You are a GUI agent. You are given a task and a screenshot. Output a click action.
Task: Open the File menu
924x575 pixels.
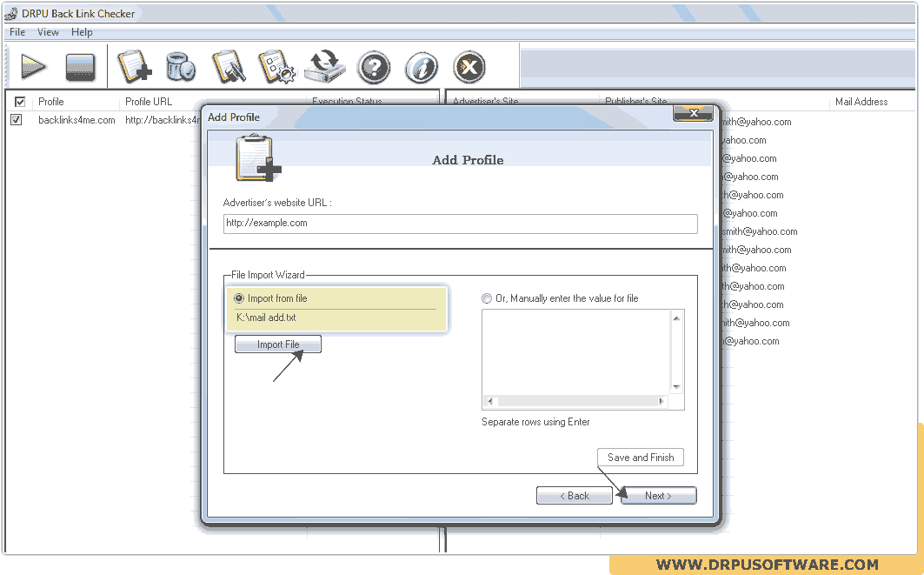17,32
